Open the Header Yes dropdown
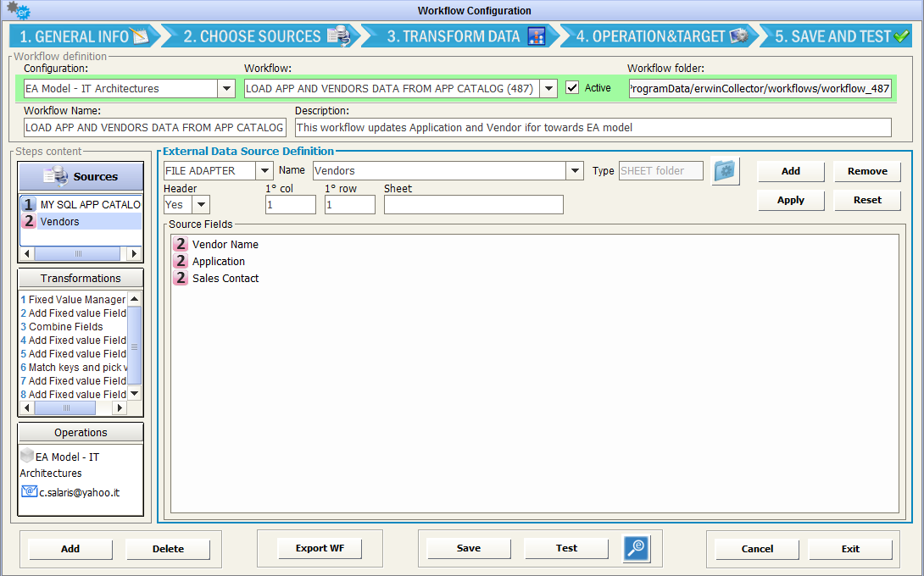 201,204
